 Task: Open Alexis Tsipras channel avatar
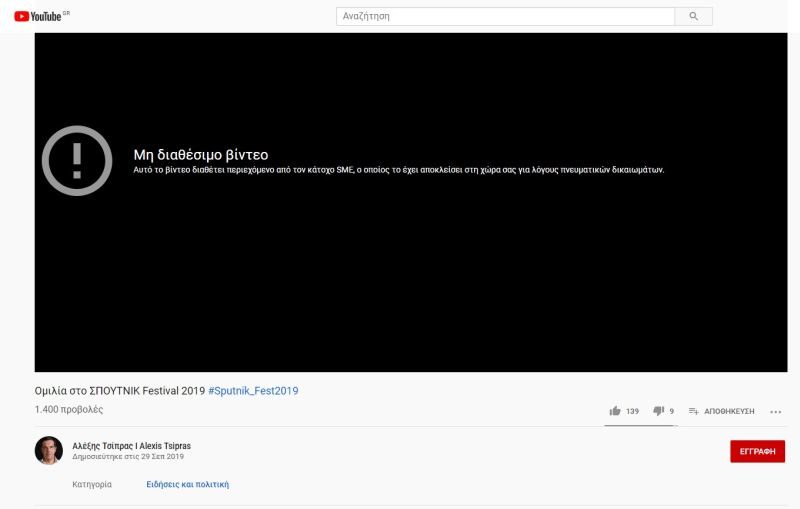coord(49,450)
